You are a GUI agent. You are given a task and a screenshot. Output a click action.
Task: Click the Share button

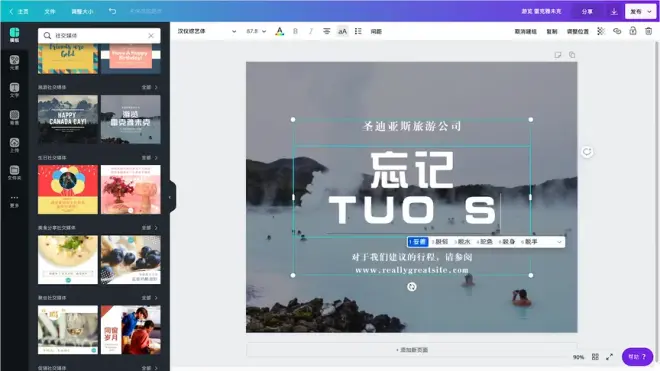tap(587, 12)
